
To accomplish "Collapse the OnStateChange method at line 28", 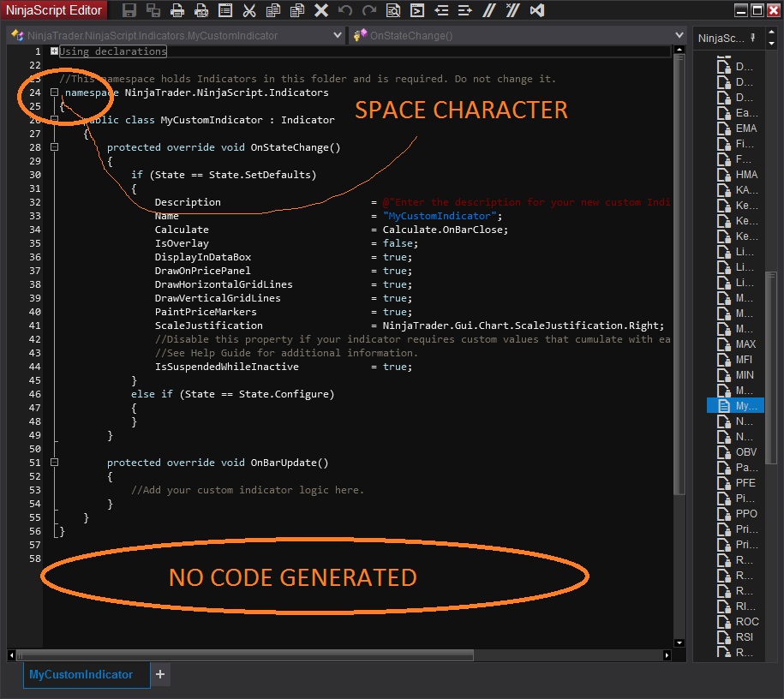I will coord(54,147).
